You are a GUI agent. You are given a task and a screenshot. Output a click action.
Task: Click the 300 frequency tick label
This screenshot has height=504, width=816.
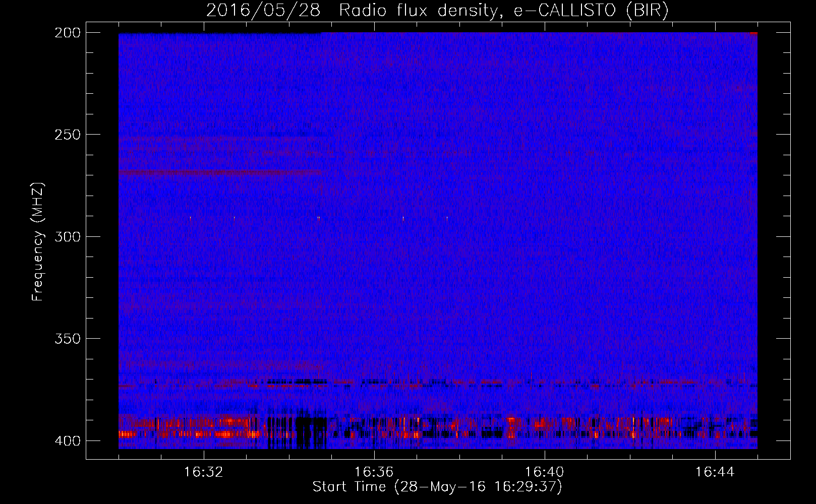click(x=67, y=236)
